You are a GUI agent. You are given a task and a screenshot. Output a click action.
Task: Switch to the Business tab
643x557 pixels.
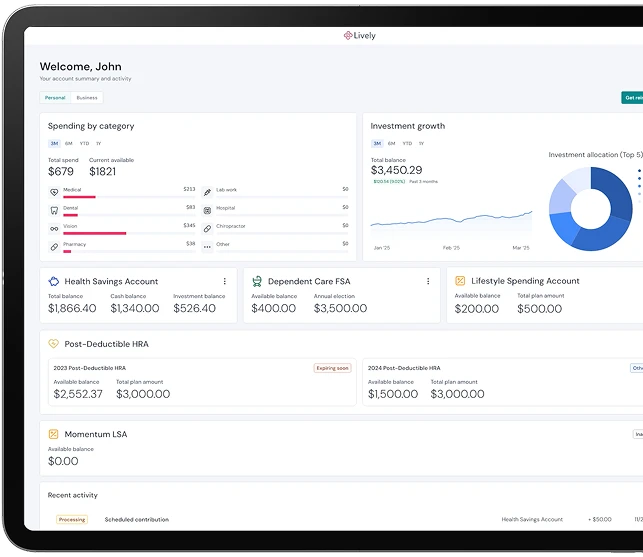(x=87, y=98)
